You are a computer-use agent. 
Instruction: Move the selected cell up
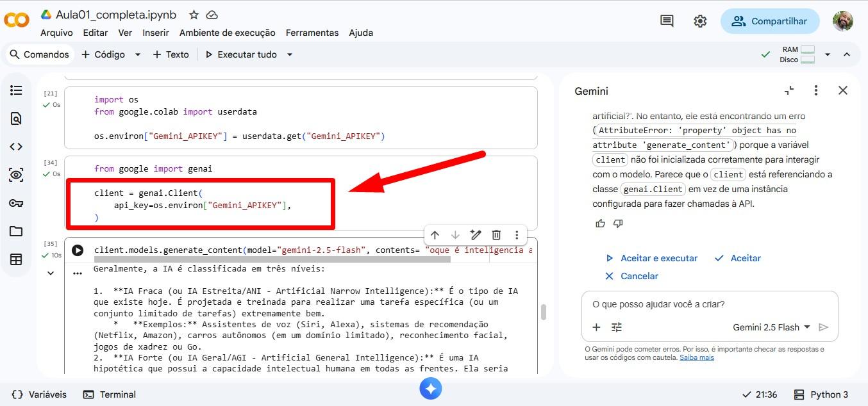pos(435,235)
